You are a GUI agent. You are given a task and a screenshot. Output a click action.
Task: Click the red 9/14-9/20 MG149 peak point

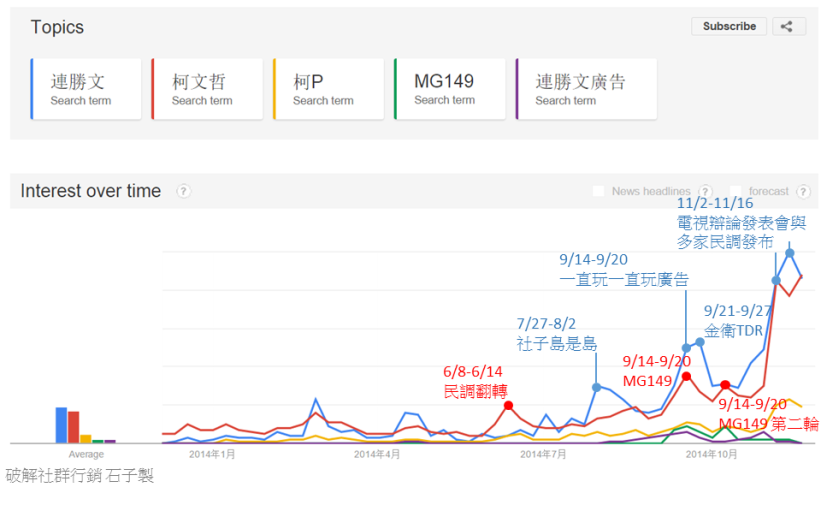click(x=686, y=376)
